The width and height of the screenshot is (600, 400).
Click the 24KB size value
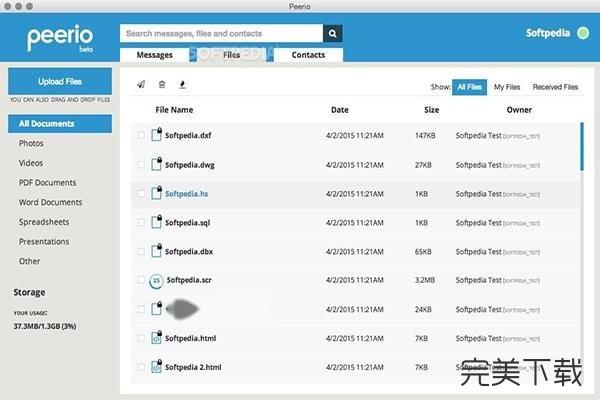423,309
